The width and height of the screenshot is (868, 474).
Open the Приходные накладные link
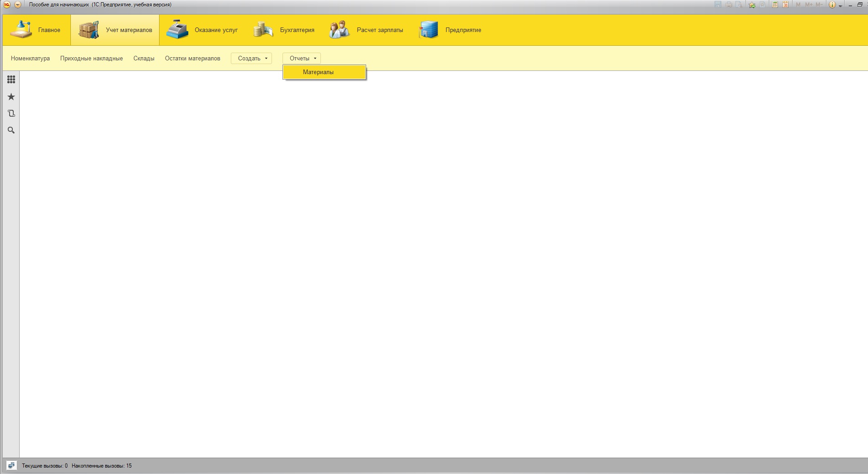click(x=91, y=58)
